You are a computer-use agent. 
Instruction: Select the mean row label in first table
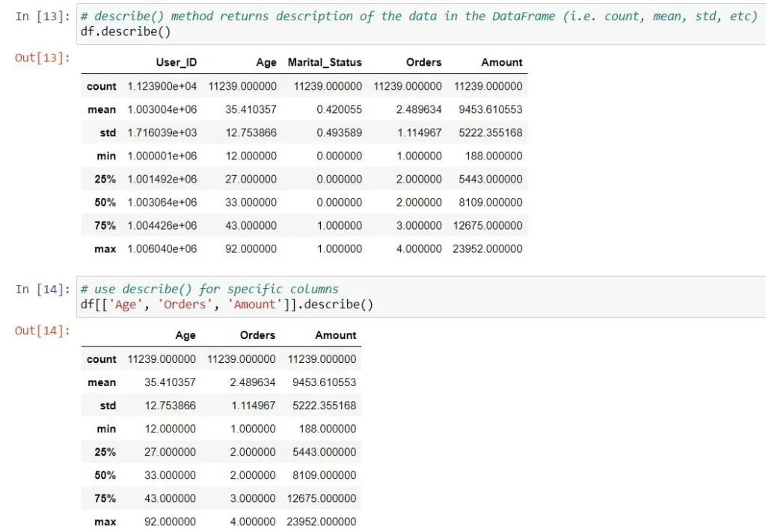[x=102, y=109]
